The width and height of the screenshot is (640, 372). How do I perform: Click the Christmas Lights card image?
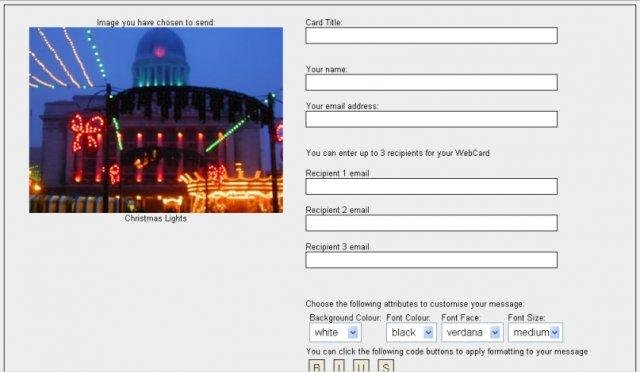pyautogui.click(x=156, y=120)
